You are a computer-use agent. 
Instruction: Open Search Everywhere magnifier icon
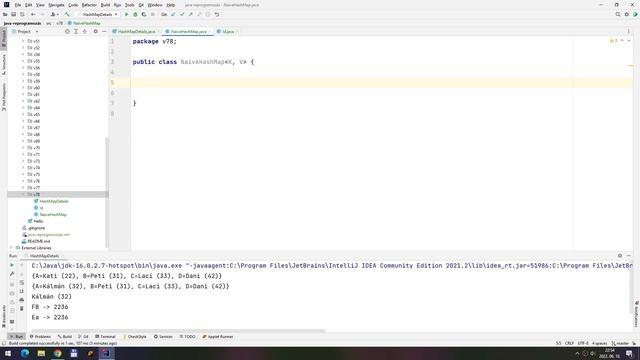point(618,14)
